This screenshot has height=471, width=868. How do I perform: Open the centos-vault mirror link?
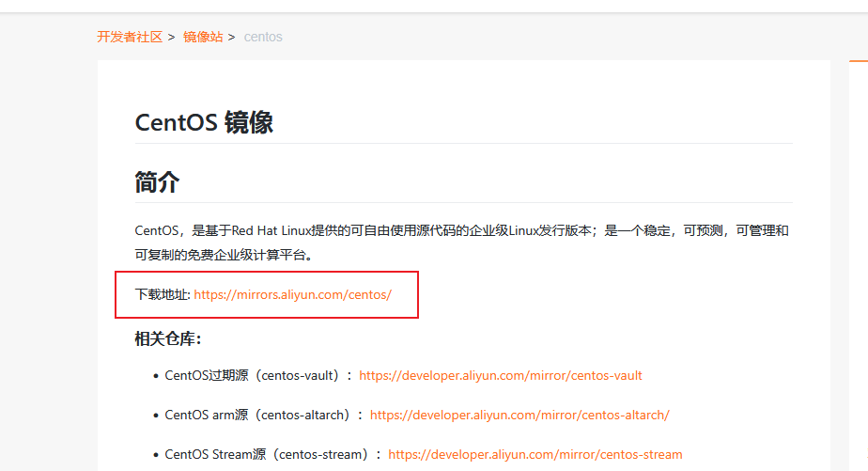point(501,376)
